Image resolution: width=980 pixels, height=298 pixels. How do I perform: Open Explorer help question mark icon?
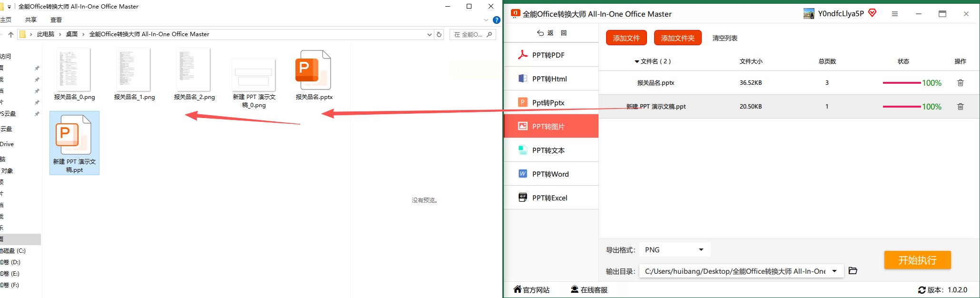pyautogui.click(x=497, y=20)
